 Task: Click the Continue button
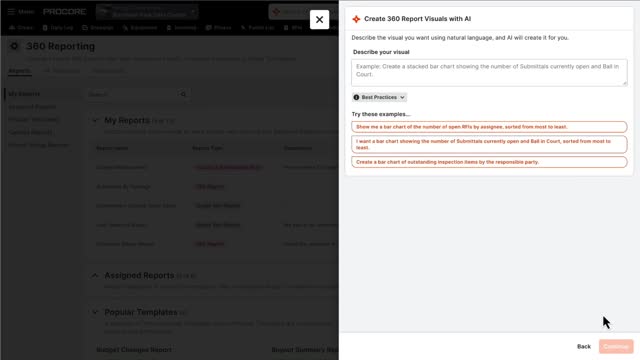[616, 347]
